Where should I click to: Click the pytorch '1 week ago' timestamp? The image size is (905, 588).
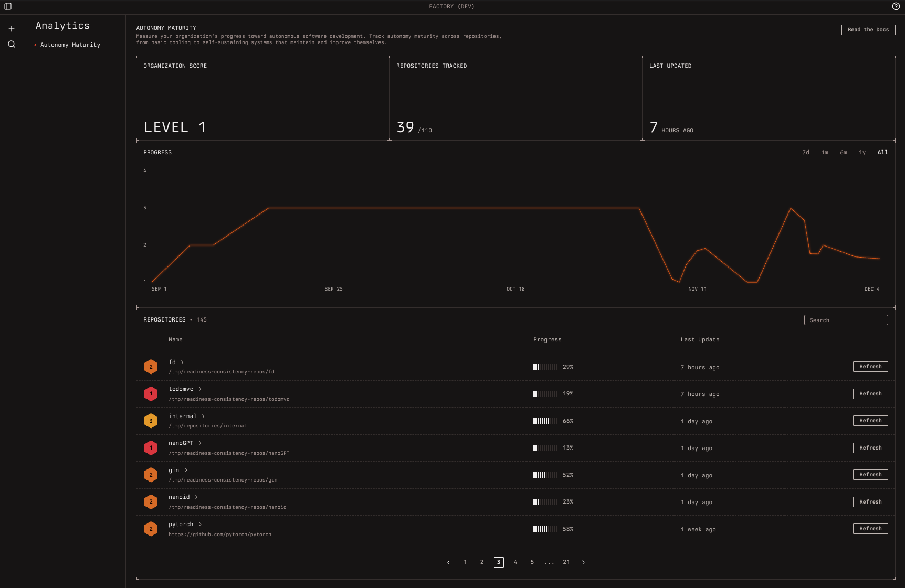tap(698, 530)
